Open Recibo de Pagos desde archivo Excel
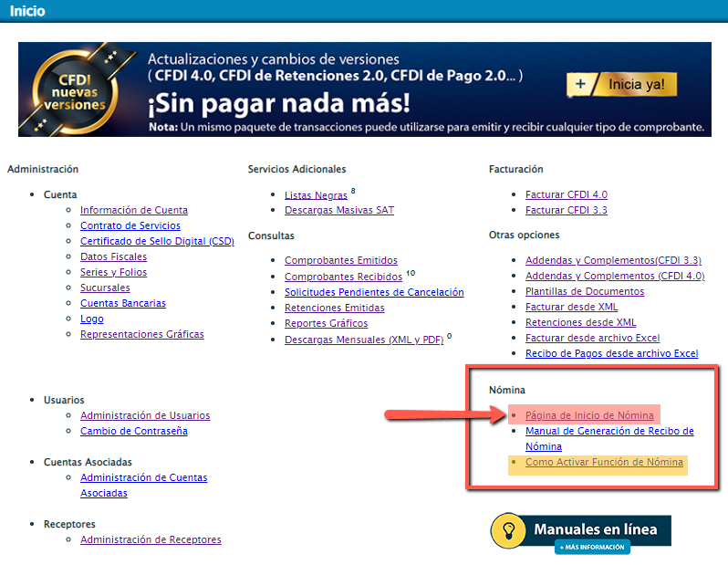 tap(611, 353)
